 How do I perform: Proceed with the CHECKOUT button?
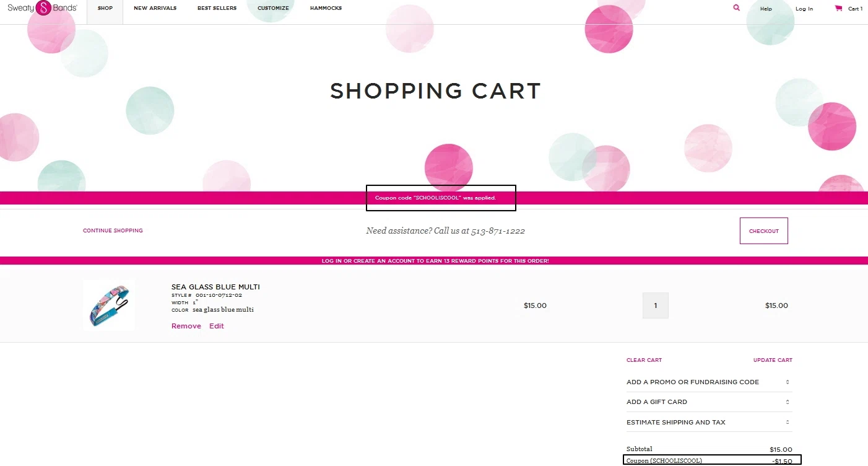[764, 231]
